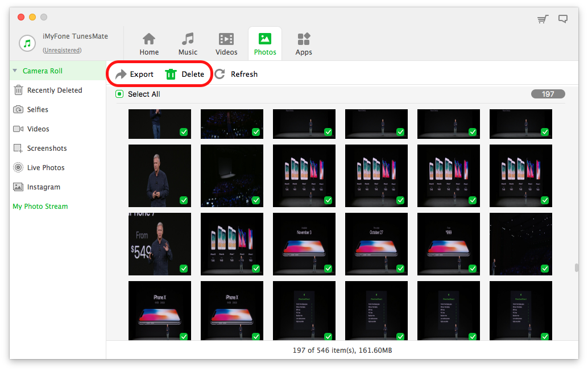Click the Export arrow icon
Viewport: 588px width, 371px height.
tap(121, 75)
